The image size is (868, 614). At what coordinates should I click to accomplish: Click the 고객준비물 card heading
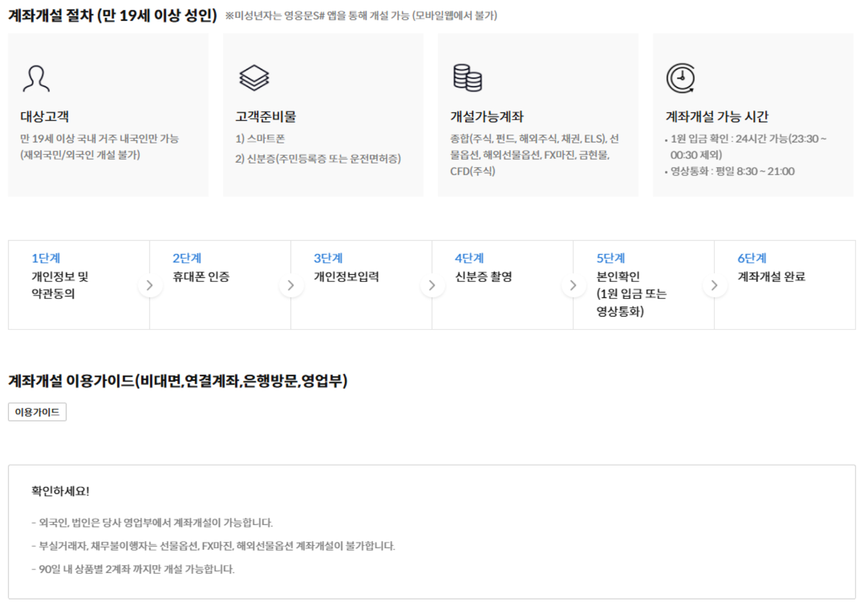(x=266, y=117)
